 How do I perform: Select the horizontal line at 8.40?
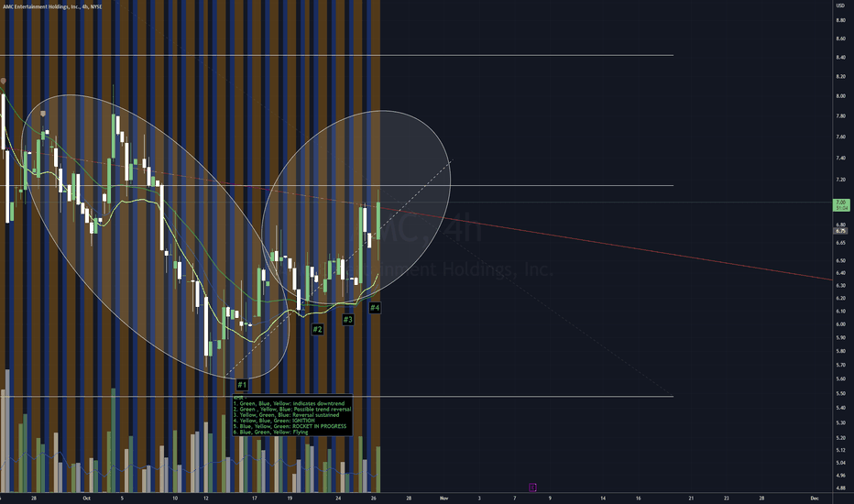(x=336, y=56)
